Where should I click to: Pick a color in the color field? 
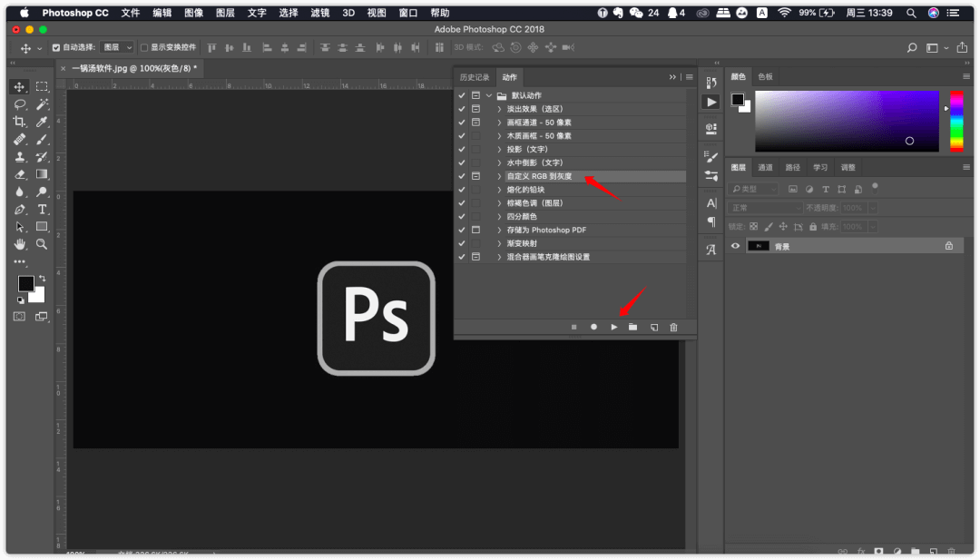(x=847, y=122)
